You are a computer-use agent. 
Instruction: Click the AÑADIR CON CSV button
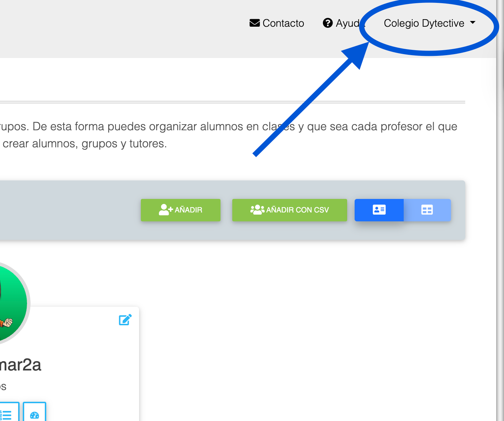click(x=290, y=210)
